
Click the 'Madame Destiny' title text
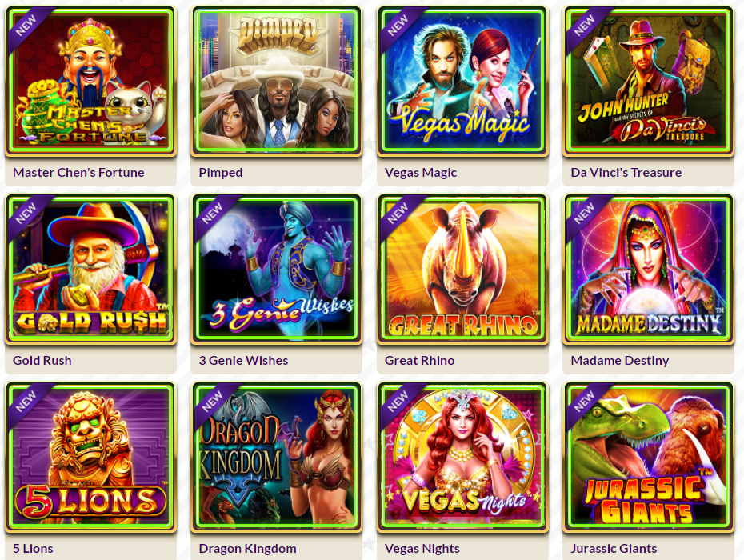(620, 361)
